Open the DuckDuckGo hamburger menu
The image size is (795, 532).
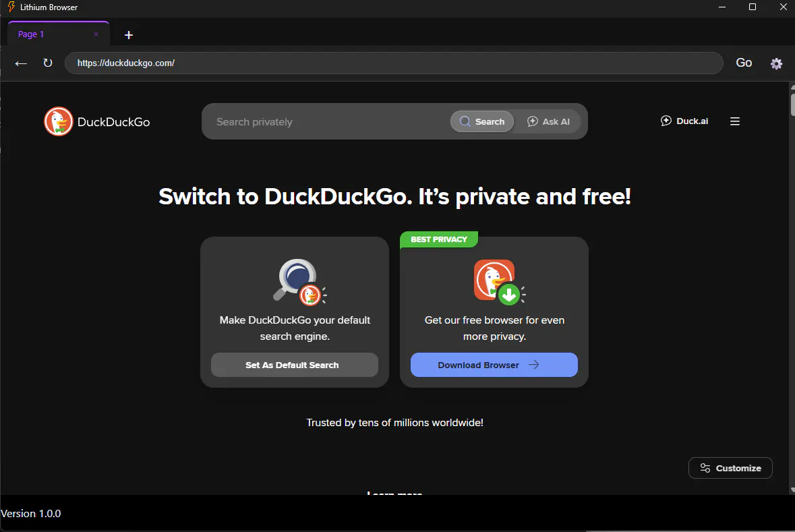pos(735,121)
